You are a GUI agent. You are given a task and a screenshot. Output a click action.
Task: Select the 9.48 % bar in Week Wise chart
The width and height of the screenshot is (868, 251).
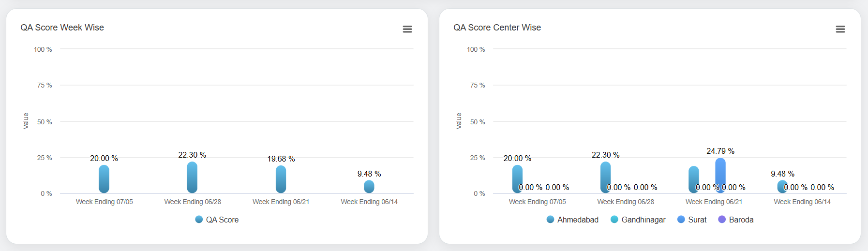[x=369, y=187]
